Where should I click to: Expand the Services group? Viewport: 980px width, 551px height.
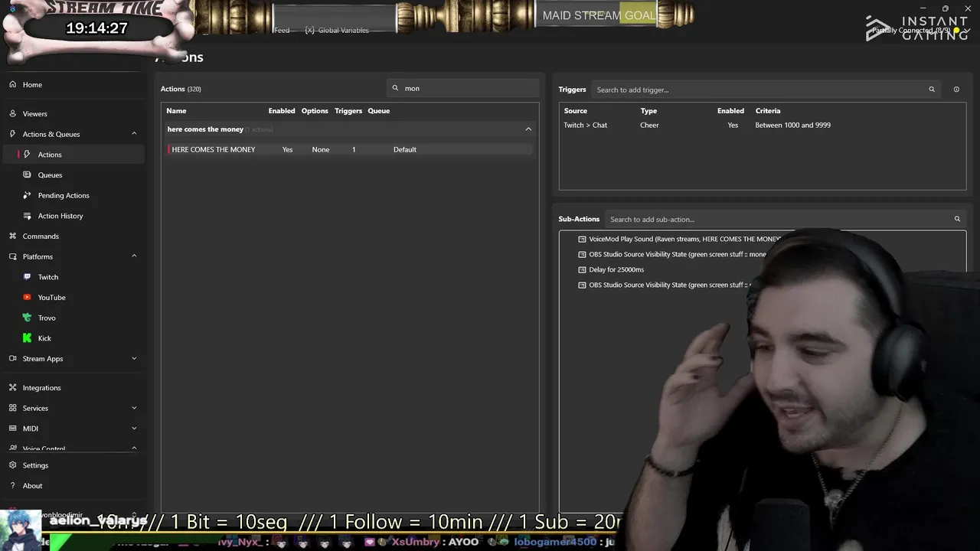pyautogui.click(x=134, y=408)
